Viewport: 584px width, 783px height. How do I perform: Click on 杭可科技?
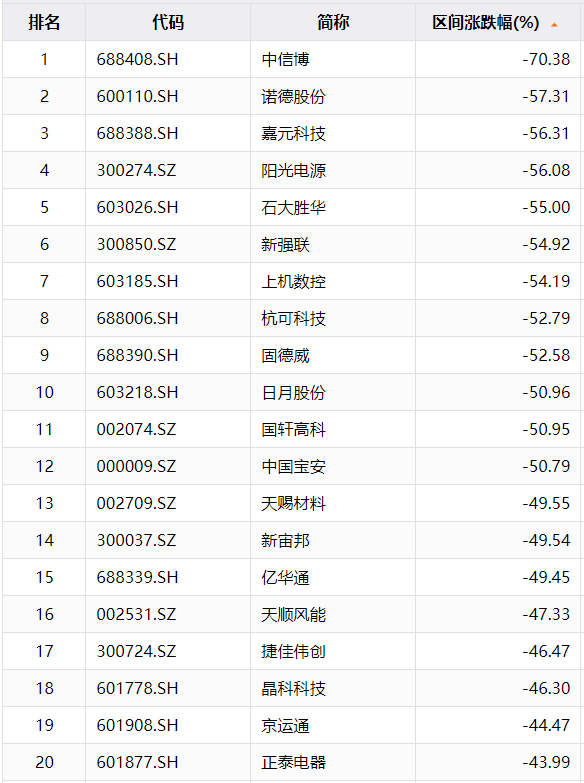pyautogui.click(x=294, y=318)
